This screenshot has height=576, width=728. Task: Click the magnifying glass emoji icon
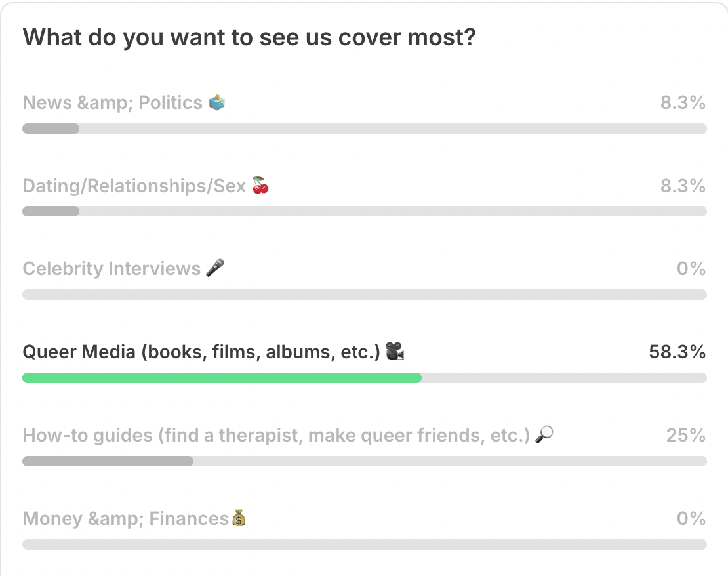click(x=544, y=435)
